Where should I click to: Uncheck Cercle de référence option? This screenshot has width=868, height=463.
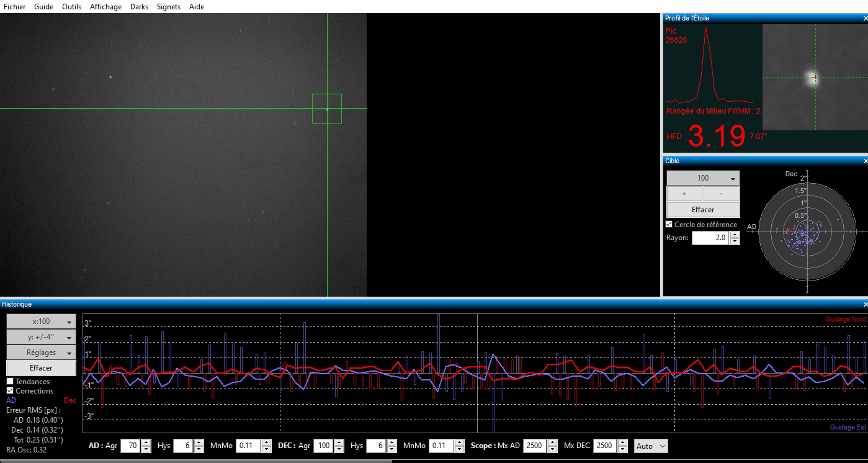669,225
